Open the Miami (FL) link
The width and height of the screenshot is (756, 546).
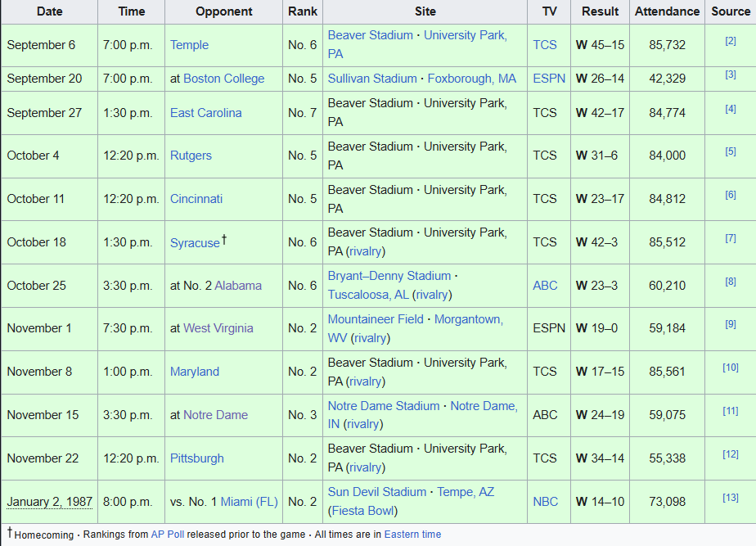[x=250, y=502]
